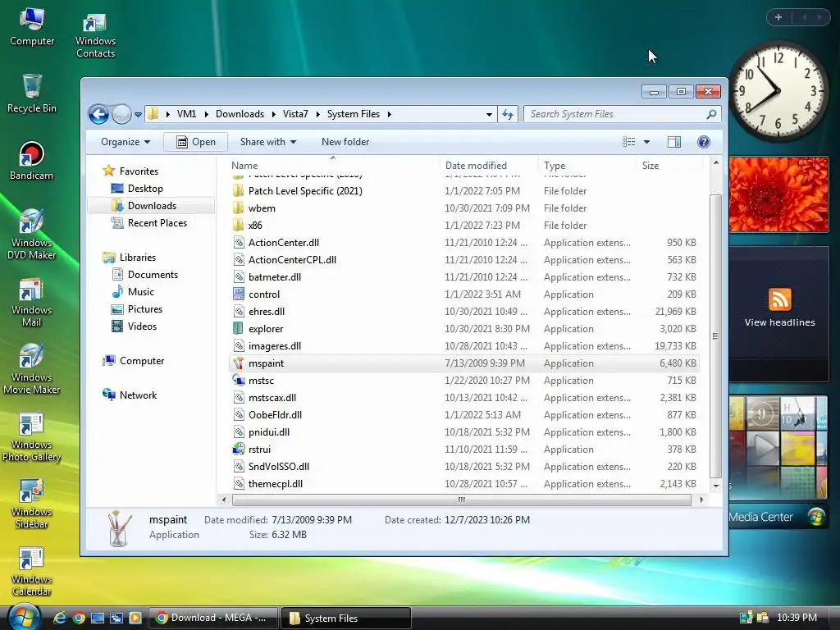Select Windows DVD Maker desktop shortcut
This screenshot has width=840, height=630.
click(32, 234)
